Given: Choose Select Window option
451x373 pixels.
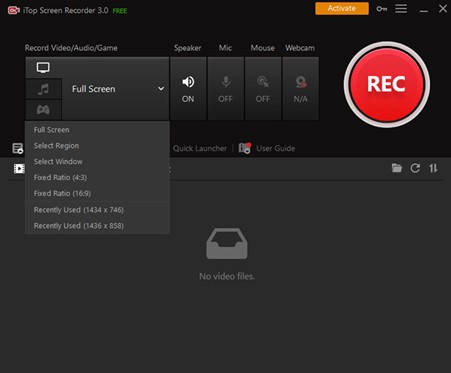Looking at the screenshot, I should pos(97,162).
